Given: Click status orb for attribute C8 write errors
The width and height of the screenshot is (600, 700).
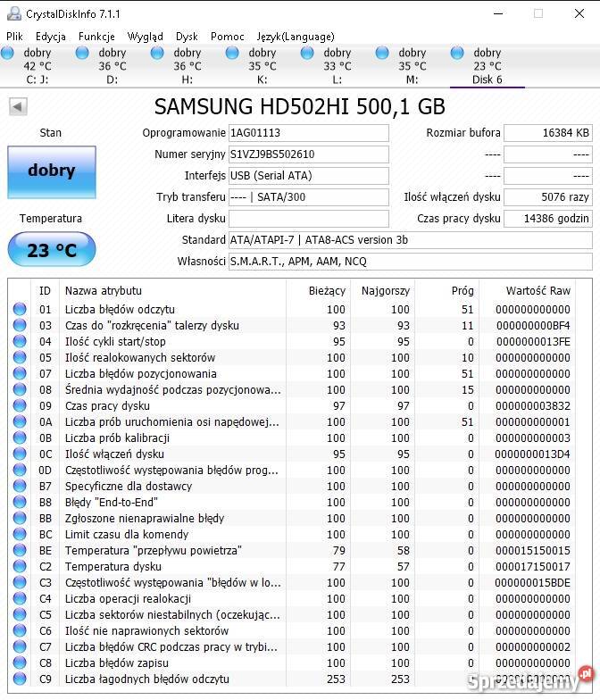Looking at the screenshot, I should click(20, 662).
